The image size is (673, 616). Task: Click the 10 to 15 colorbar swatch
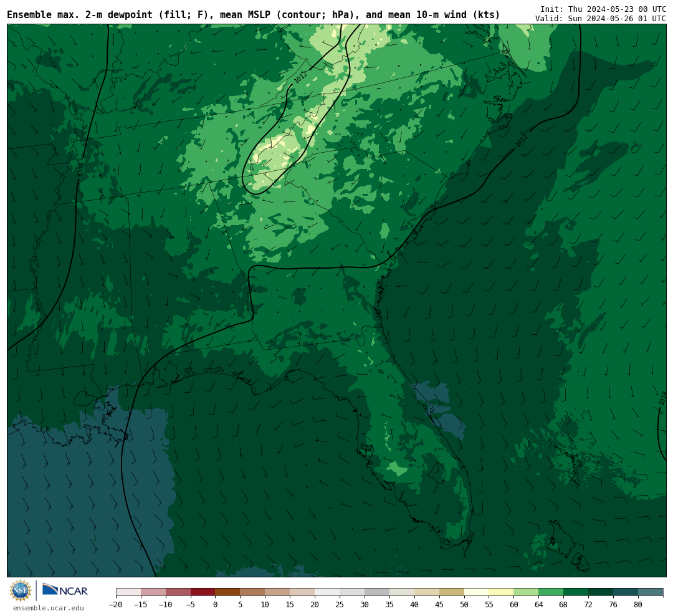click(278, 592)
